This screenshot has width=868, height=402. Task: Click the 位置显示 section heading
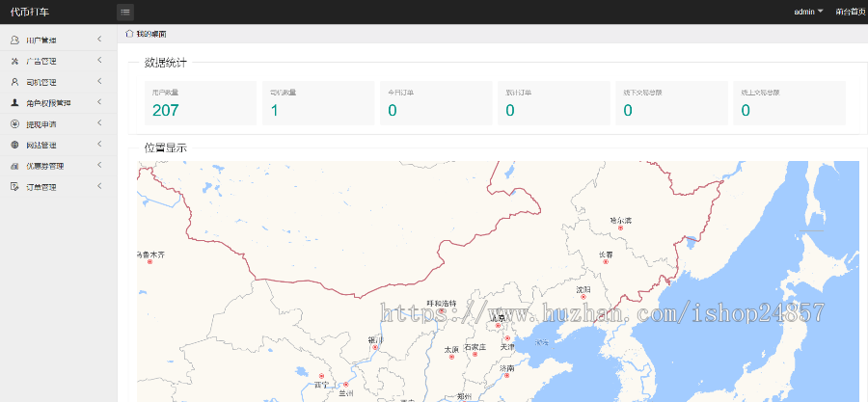[166, 147]
